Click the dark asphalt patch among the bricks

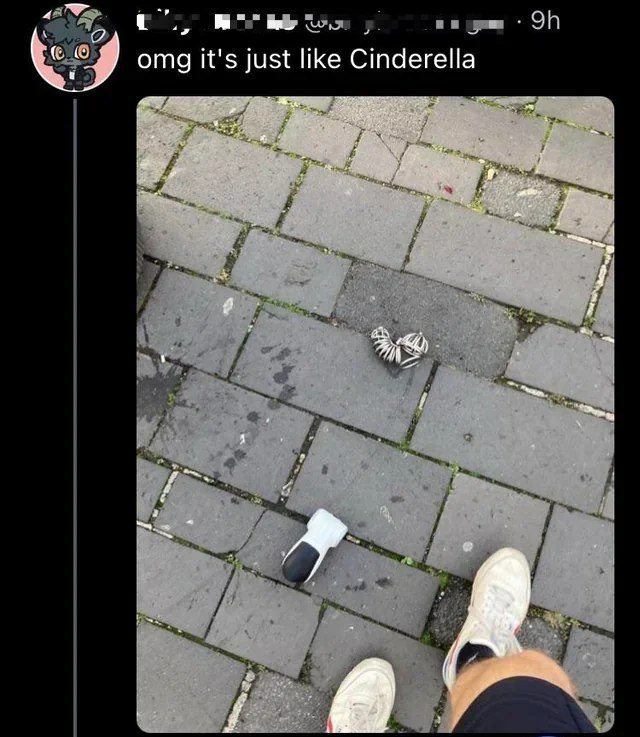(425, 319)
